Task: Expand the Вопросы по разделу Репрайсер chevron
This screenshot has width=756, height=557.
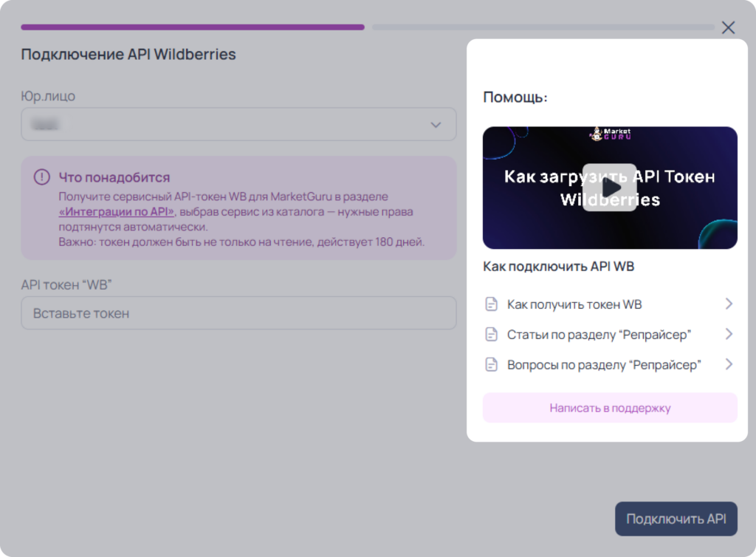Action: pos(729,364)
